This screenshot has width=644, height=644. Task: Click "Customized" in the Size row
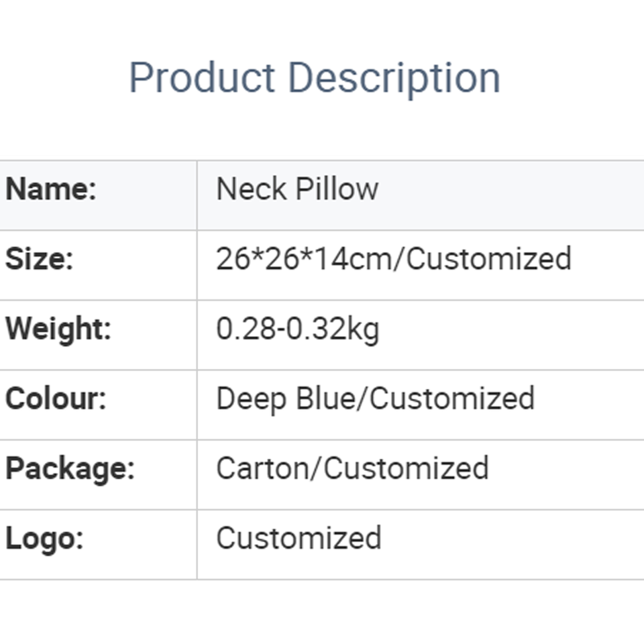[489, 259]
